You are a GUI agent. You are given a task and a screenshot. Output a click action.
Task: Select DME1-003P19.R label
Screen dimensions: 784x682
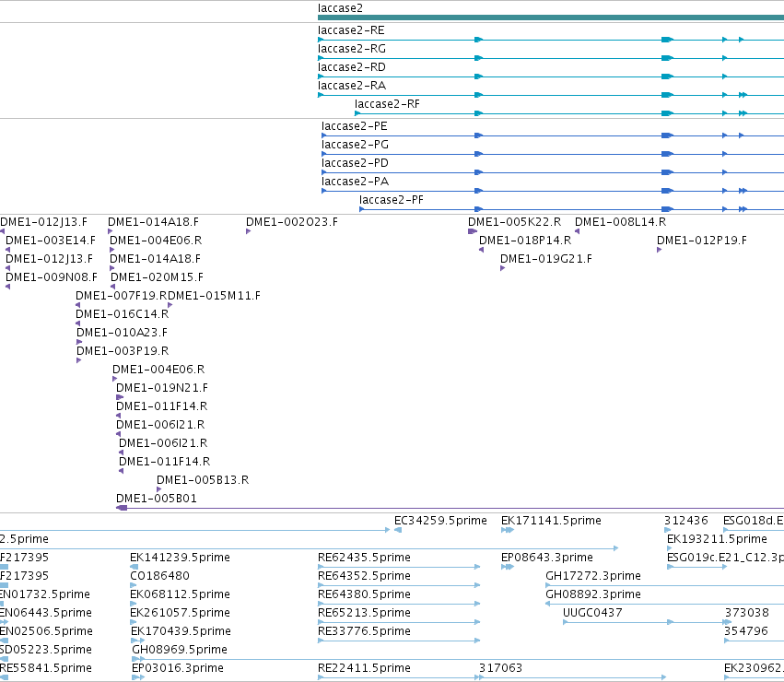click(123, 351)
